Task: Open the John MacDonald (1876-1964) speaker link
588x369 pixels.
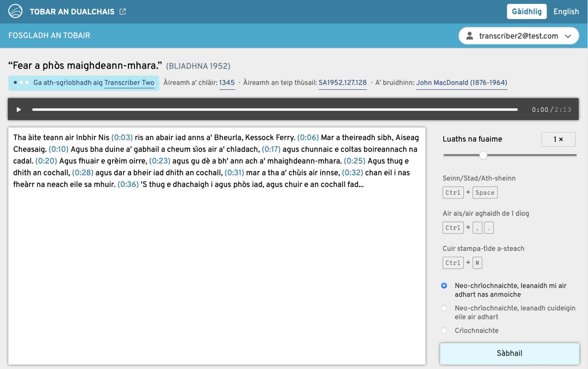Action: [462, 83]
